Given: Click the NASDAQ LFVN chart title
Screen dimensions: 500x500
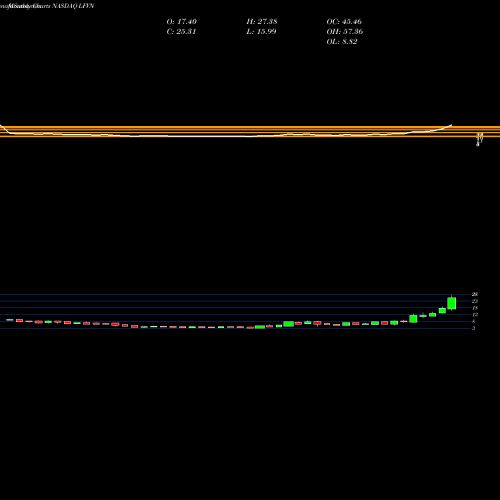Looking at the screenshot, I should tap(73, 6).
